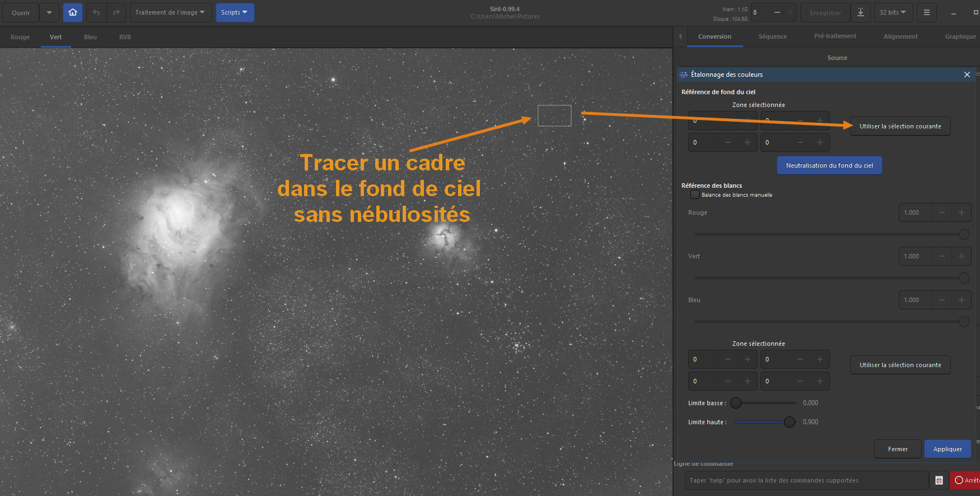
Task: Adjust the Rouge coefficient slider handle
Action: pos(964,234)
